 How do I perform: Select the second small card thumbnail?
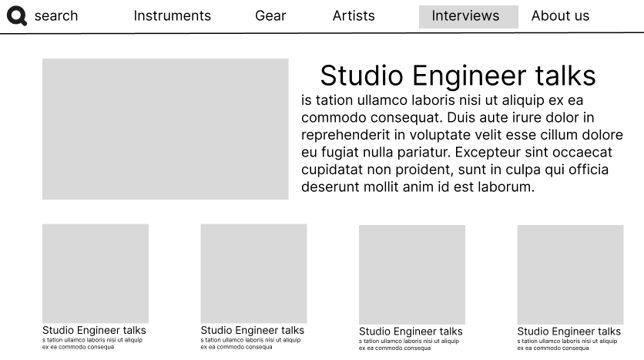(253, 273)
